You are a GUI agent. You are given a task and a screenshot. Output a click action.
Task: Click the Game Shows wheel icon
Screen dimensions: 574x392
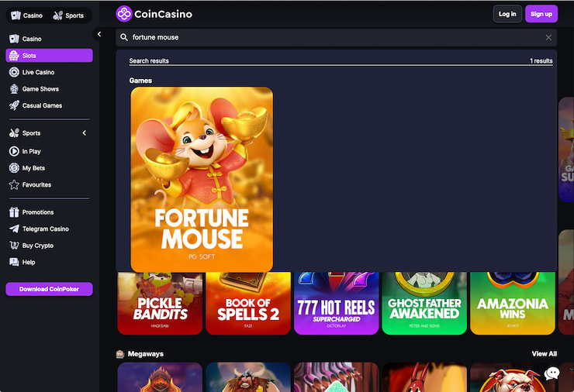[14, 89]
